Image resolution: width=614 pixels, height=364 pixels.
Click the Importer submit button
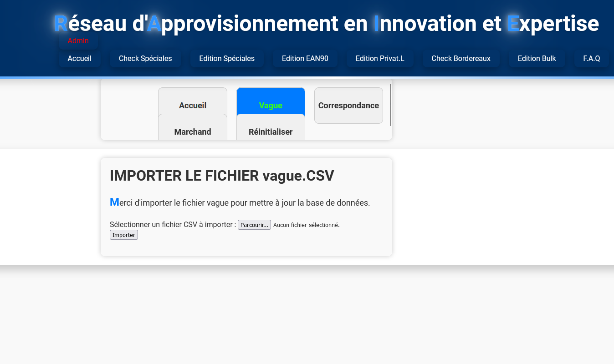coord(124,235)
